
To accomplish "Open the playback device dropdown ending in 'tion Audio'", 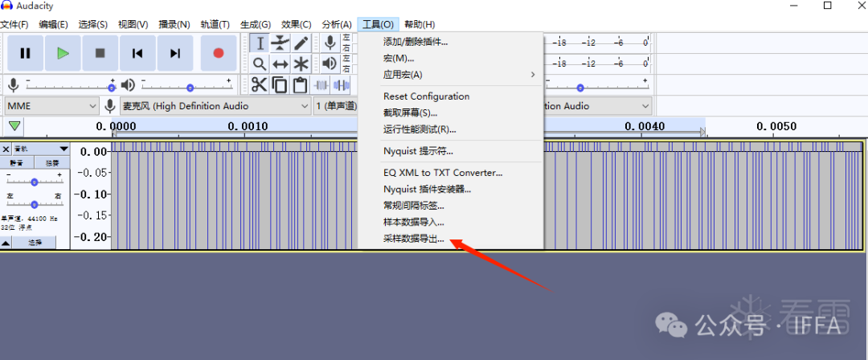I will (598, 106).
